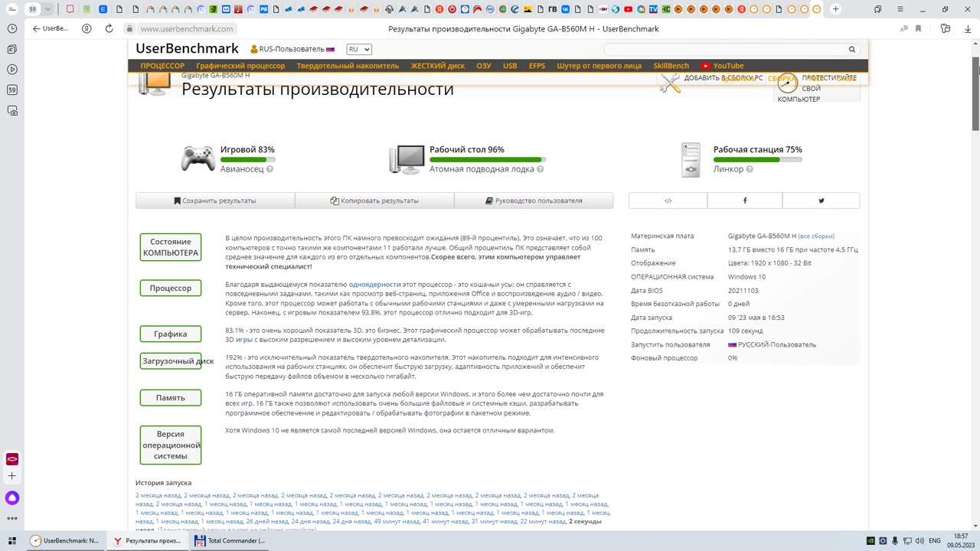Image resolution: width=980 pixels, height=551 pixels.
Task: Switch to Total Commander in taskbar
Action: [x=230, y=540]
